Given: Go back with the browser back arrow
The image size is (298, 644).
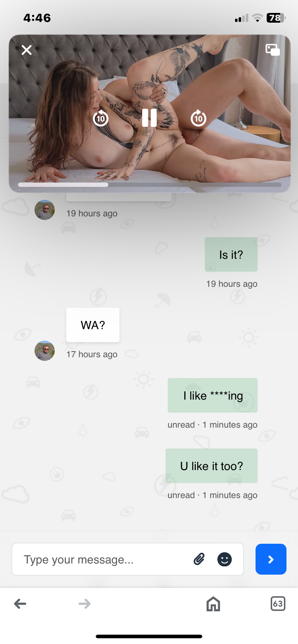Looking at the screenshot, I should pos(20,604).
